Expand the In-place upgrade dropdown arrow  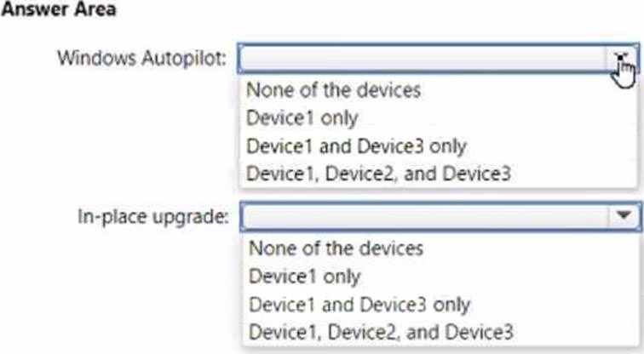click(624, 216)
